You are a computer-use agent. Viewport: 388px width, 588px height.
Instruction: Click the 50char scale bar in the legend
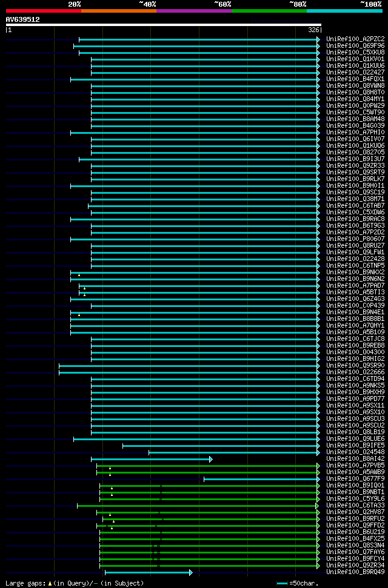click(282, 584)
